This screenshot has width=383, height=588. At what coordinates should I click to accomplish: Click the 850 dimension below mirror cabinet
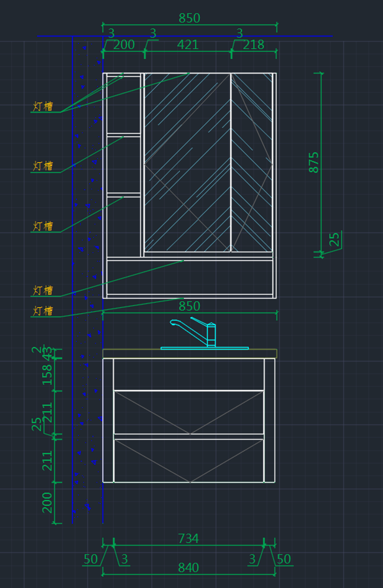click(x=189, y=306)
